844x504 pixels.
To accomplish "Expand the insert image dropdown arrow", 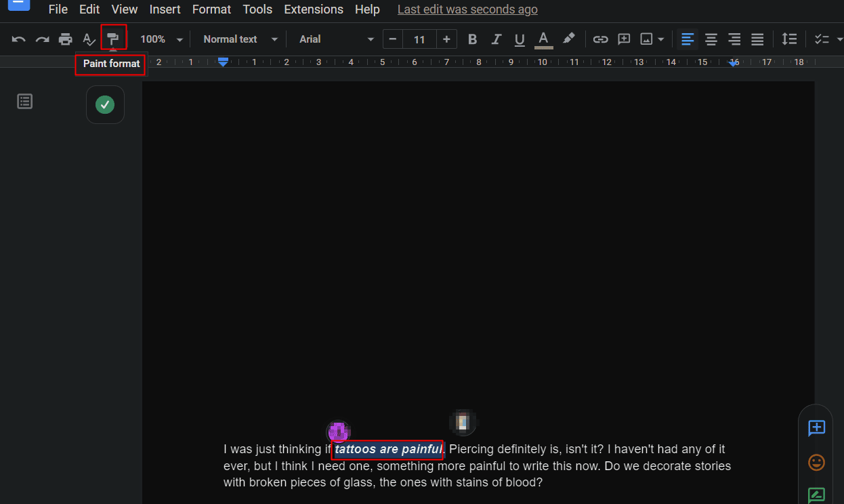I will [x=661, y=39].
